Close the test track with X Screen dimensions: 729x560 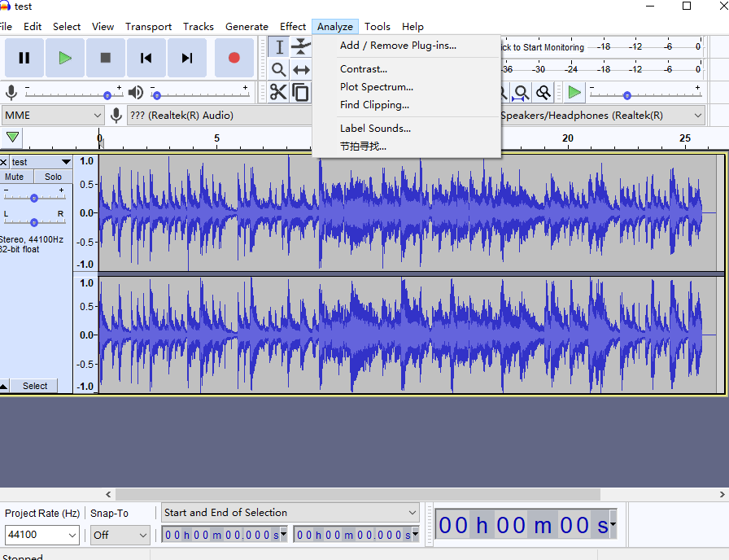(4, 162)
